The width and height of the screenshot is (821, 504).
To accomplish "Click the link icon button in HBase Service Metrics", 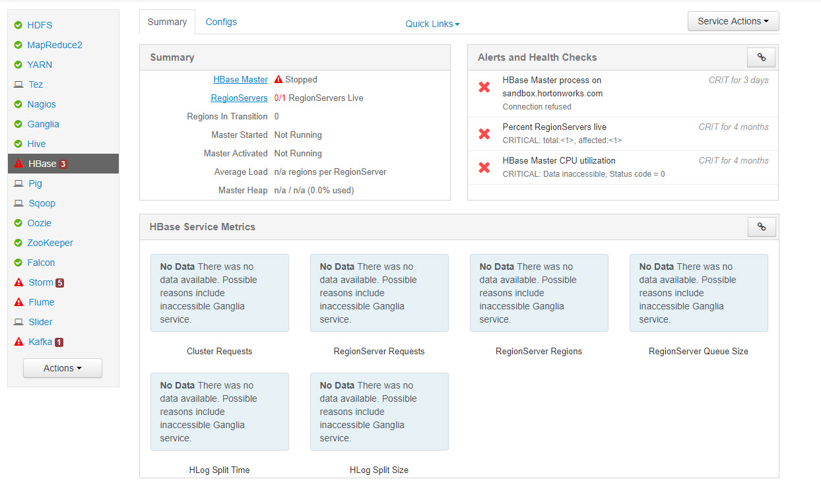I will point(762,226).
